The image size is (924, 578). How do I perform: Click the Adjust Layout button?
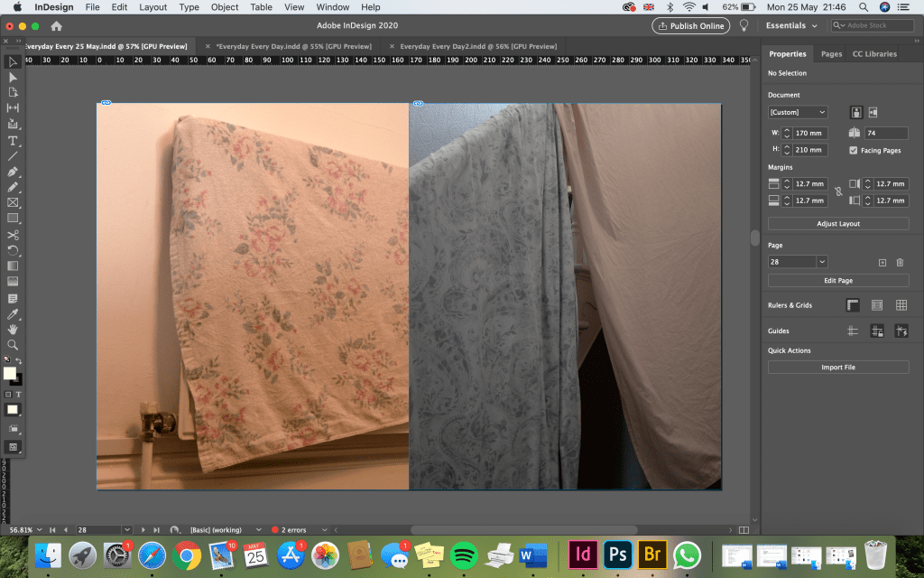tap(838, 223)
